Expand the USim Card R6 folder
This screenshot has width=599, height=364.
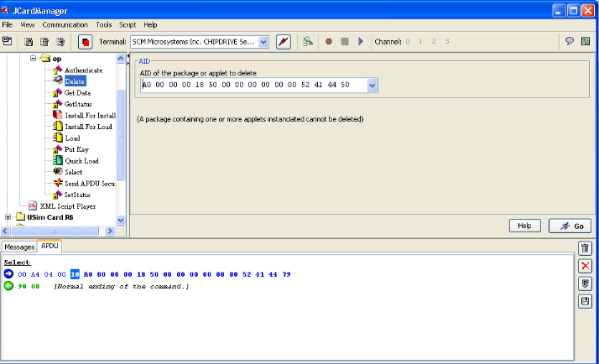(x=8, y=217)
